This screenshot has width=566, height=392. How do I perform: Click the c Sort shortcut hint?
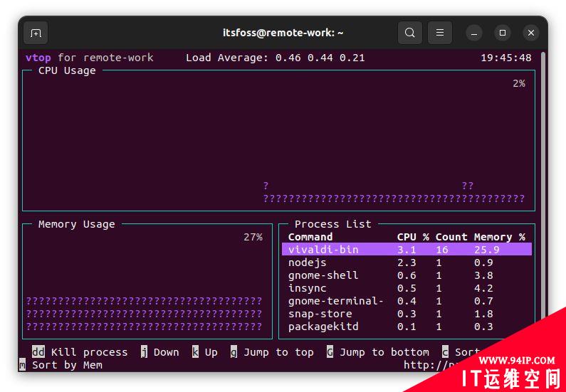pyautogui.click(x=461, y=352)
